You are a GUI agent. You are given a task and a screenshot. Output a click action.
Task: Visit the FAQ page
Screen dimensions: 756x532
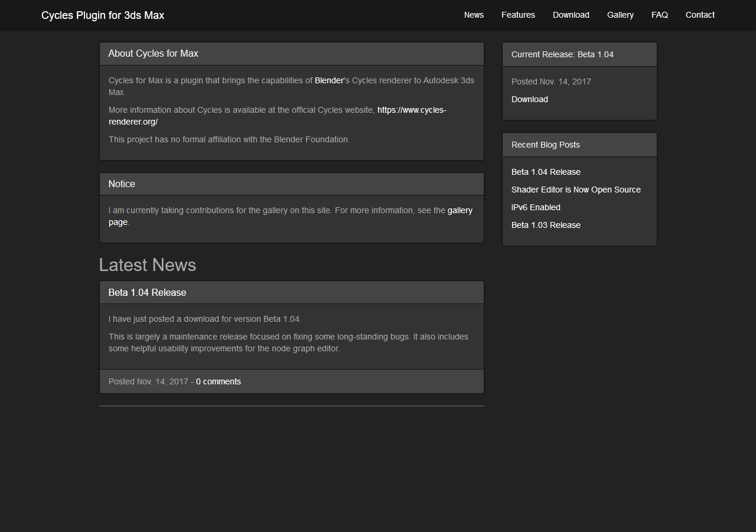(660, 15)
